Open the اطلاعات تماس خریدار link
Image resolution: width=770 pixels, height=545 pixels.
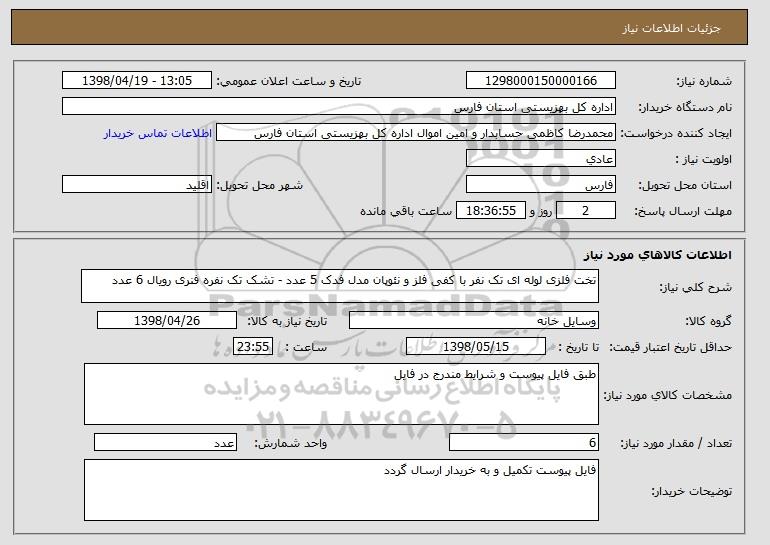[158, 133]
